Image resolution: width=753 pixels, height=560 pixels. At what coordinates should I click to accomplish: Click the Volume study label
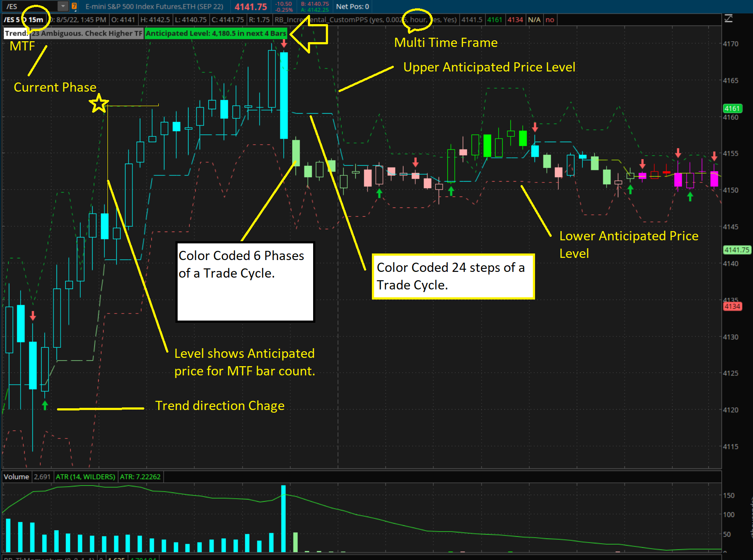click(x=16, y=477)
